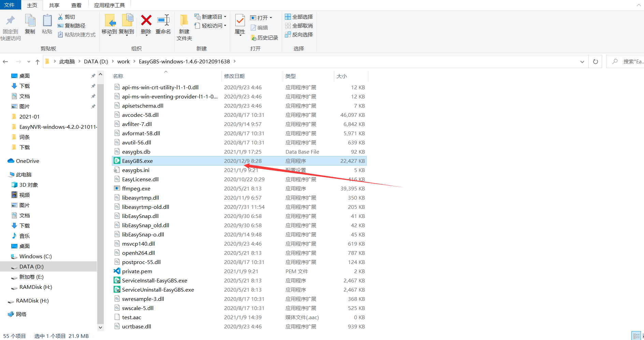Expand breadcrumb chevron after work
This screenshot has height=340, width=644.
pos(134,62)
